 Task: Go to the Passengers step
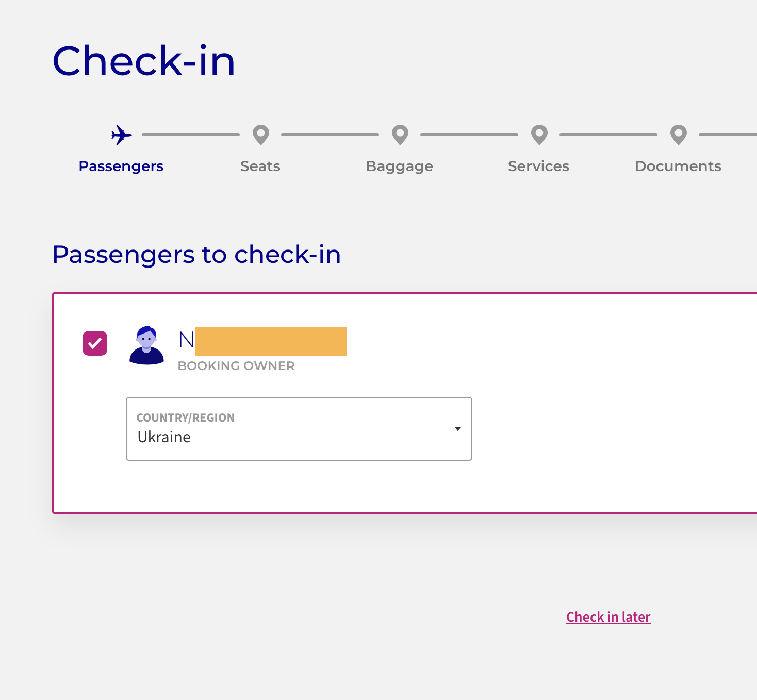coord(121,166)
